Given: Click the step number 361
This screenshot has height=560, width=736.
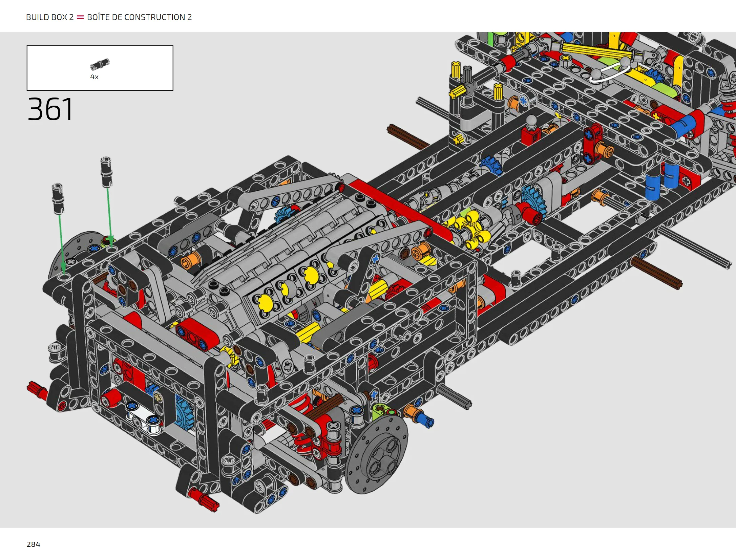Looking at the screenshot, I should [x=50, y=109].
